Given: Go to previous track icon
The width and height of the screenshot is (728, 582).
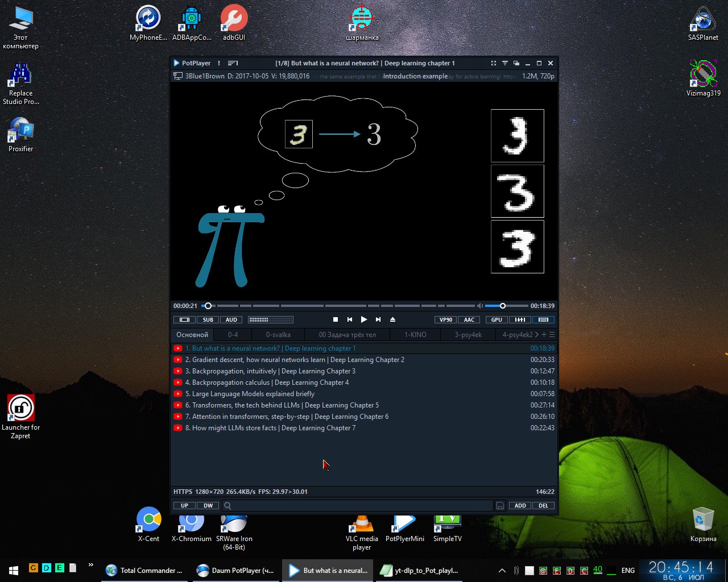Looking at the screenshot, I should coord(350,319).
